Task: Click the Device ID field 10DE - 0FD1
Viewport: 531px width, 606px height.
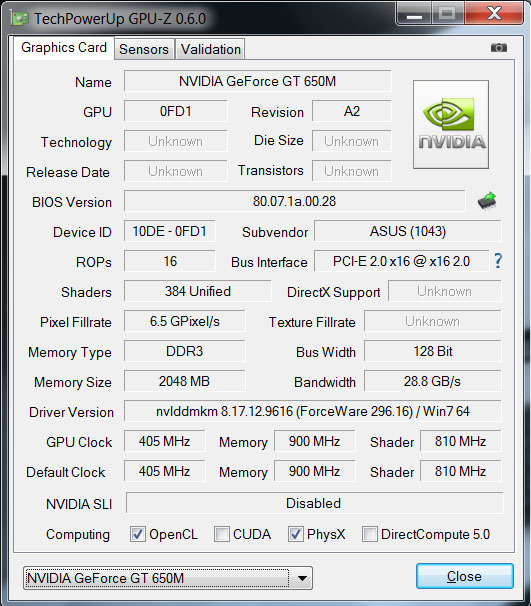Action: coord(169,231)
